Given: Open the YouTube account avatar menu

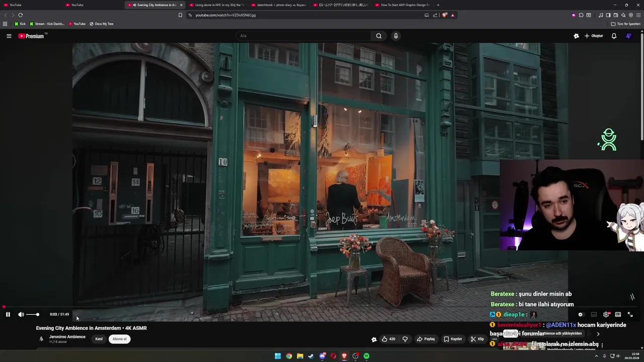Looking at the screenshot, I should 628,36.
